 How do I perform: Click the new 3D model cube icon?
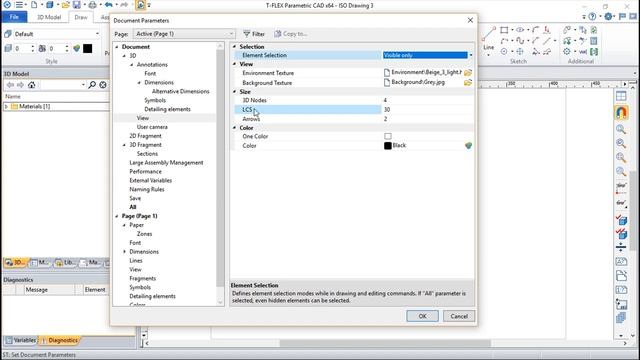point(50,5)
